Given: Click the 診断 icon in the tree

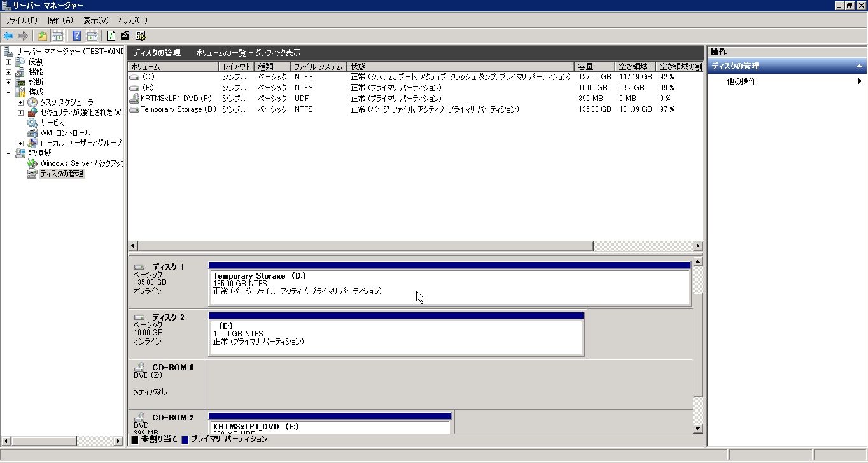Looking at the screenshot, I should pyautogui.click(x=20, y=82).
